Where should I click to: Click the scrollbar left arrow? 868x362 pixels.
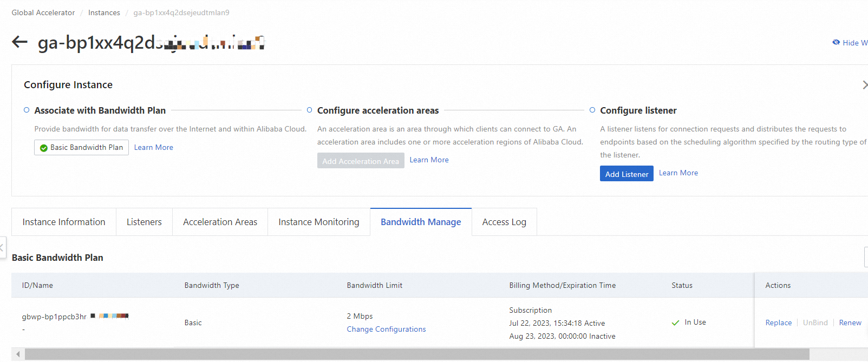pyautogui.click(x=18, y=354)
